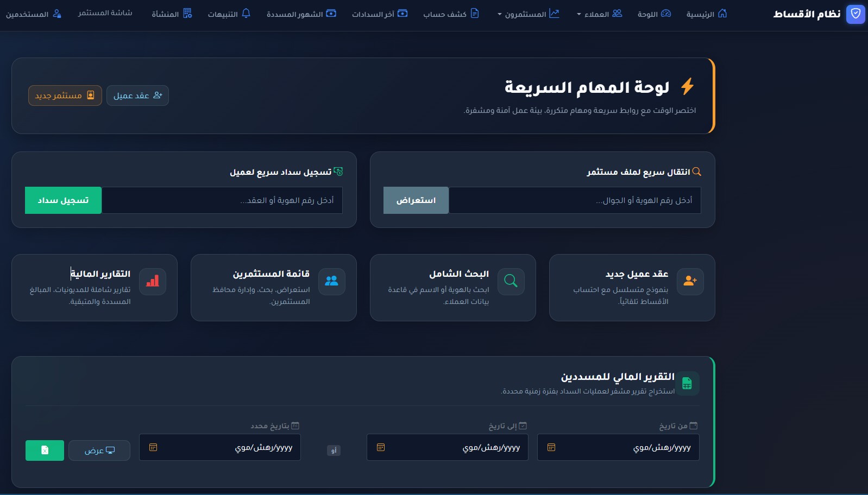Open the التقارير المالية card title

point(100,274)
